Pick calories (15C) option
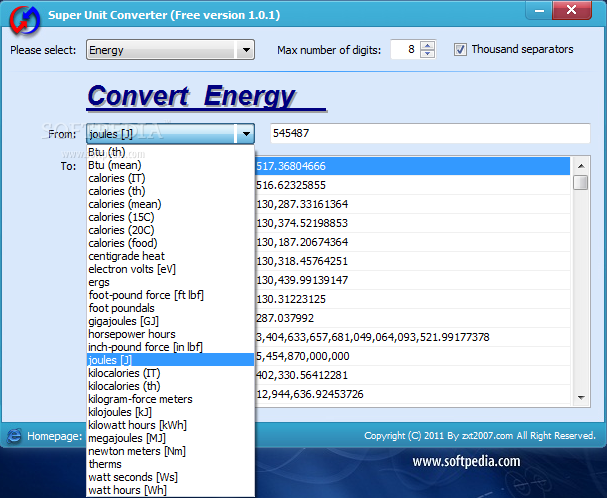Image resolution: width=607 pixels, height=498 pixels. coord(170,217)
